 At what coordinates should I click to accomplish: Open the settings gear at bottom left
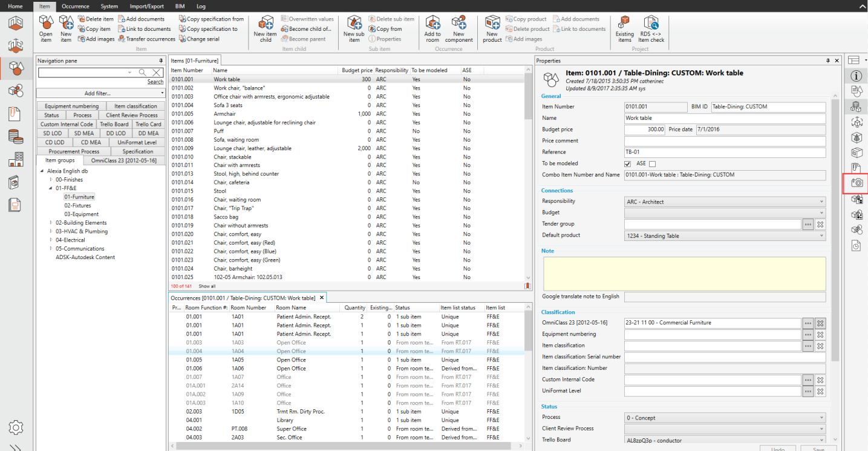click(x=16, y=427)
